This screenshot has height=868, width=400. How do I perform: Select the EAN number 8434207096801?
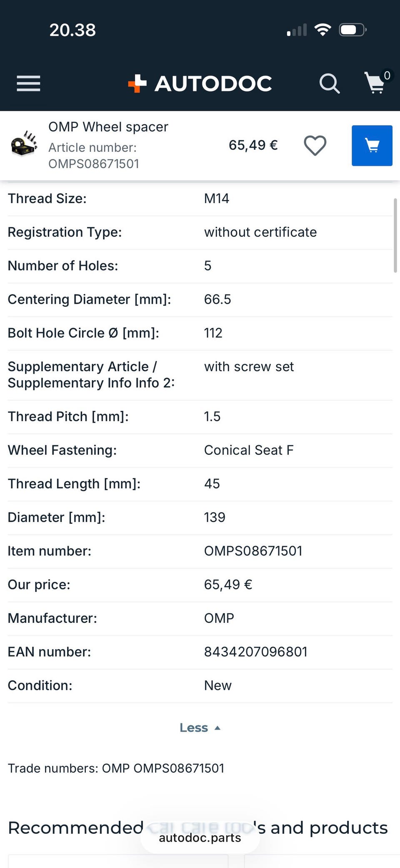[255, 652]
